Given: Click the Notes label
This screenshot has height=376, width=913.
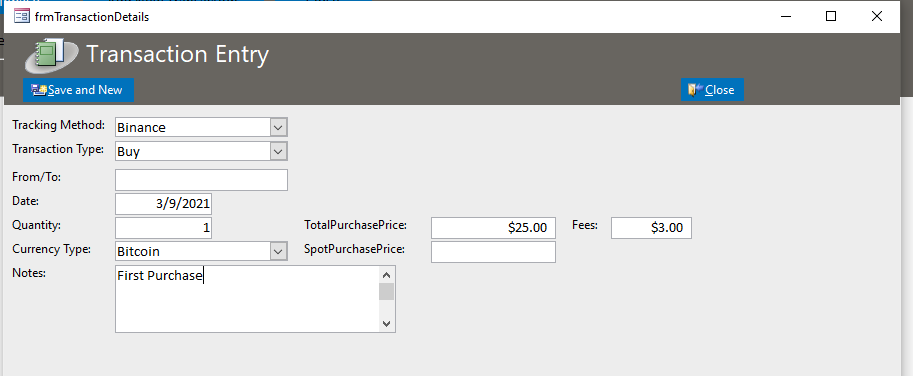Looking at the screenshot, I should [x=29, y=272].
